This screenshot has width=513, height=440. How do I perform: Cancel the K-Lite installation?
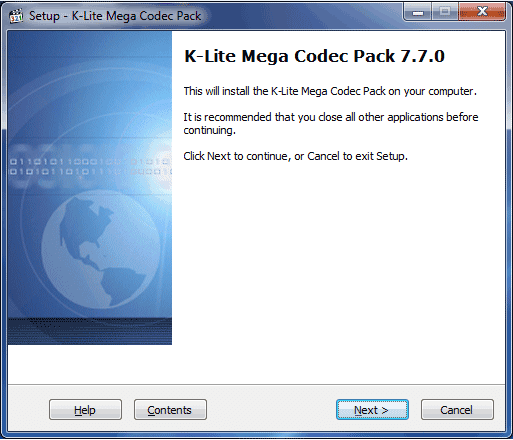pos(457,410)
